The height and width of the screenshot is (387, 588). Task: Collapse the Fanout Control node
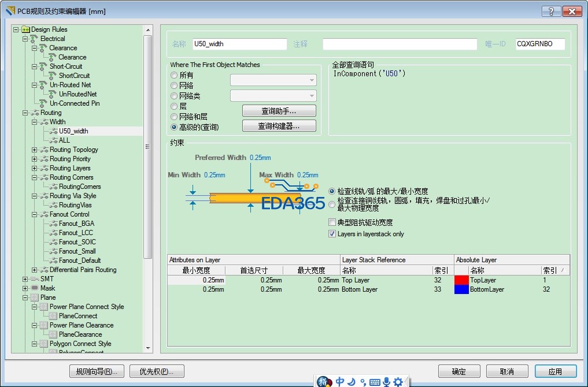pos(35,214)
